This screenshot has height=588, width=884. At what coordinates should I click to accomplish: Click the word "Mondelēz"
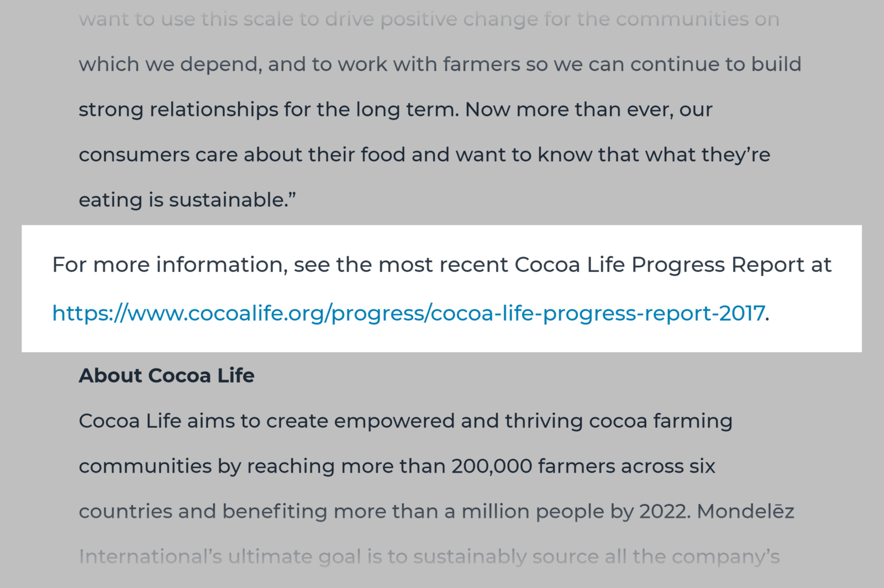pos(745,512)
